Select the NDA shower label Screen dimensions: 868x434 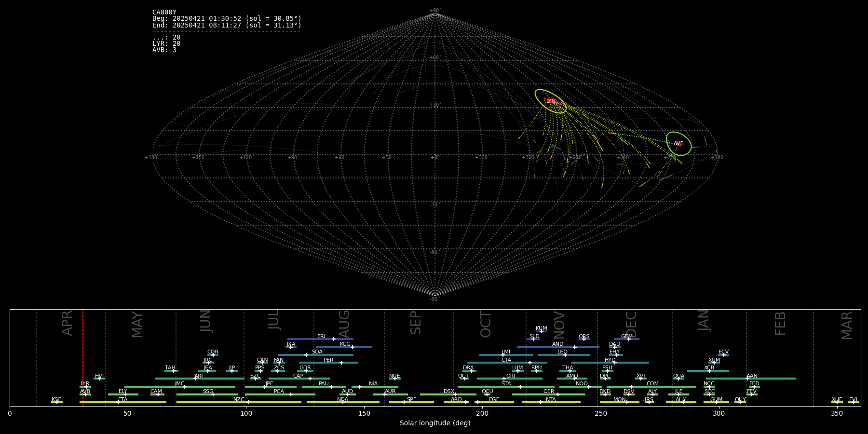pos(343,400)
